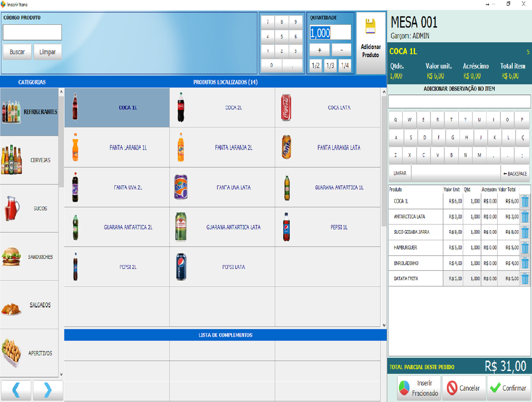Delete BATATA FRITA row using trash icon
Viewport: 532px width, 402px height.
pyautogui.click(x=525, y=278)
